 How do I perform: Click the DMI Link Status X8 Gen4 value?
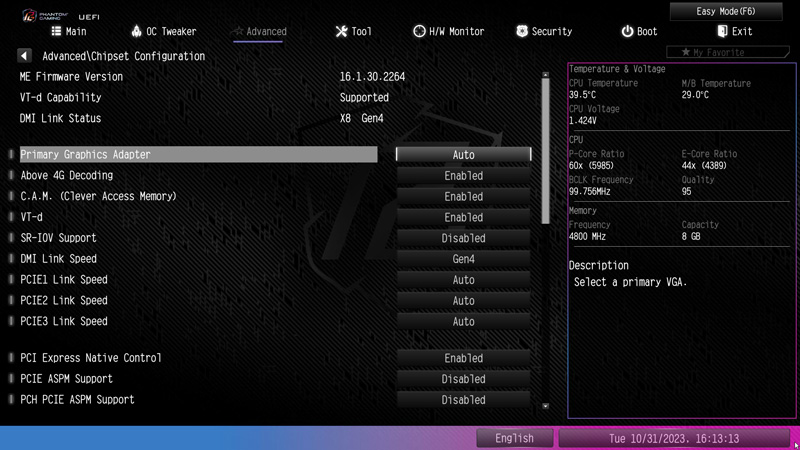click(x=361, y=119)
